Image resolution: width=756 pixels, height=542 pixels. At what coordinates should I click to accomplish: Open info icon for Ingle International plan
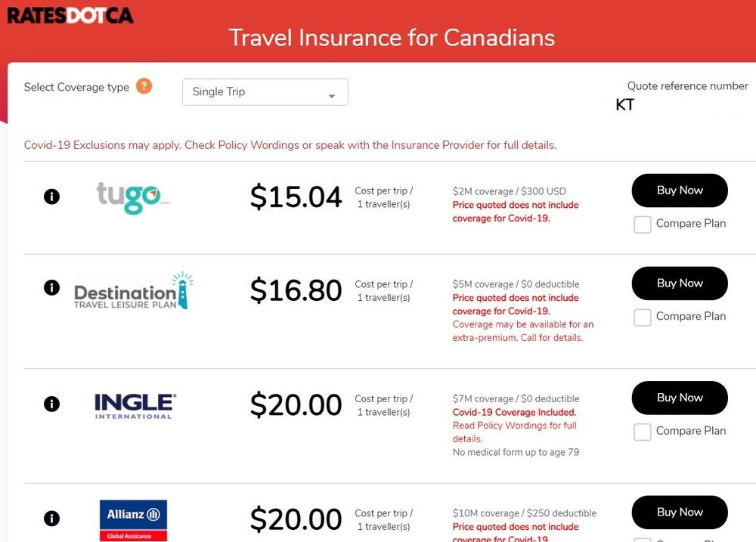[51, 404]
